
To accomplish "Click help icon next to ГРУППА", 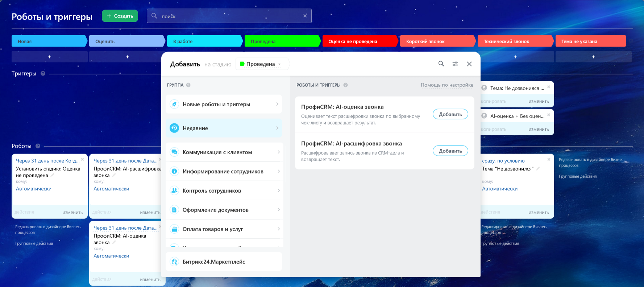I will pyautogui.click(x=188, y=85).
